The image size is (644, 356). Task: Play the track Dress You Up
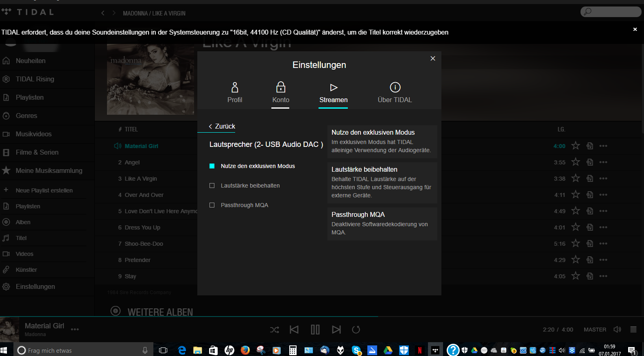click(142, 227)
